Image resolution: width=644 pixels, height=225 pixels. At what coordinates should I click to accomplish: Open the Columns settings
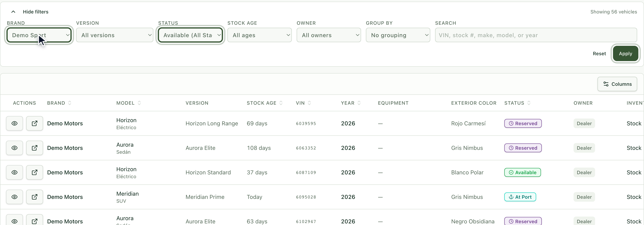pyautogui.click(x=617, y=84)
